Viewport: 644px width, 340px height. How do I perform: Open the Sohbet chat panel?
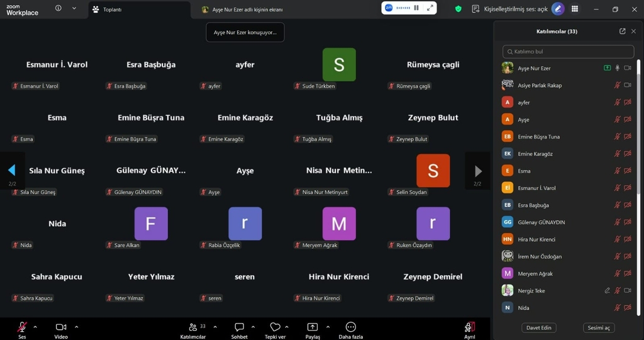[x=239, y=327]
